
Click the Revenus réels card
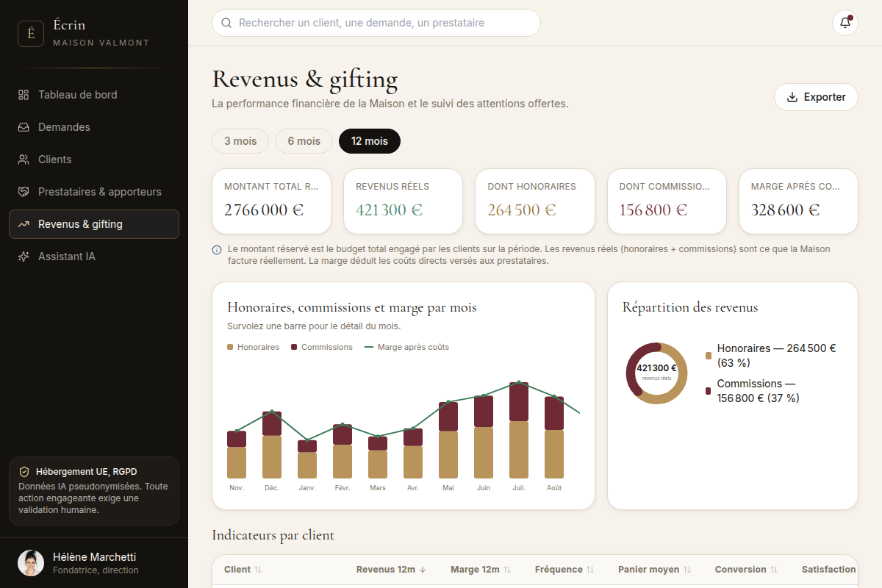(403, 201)
